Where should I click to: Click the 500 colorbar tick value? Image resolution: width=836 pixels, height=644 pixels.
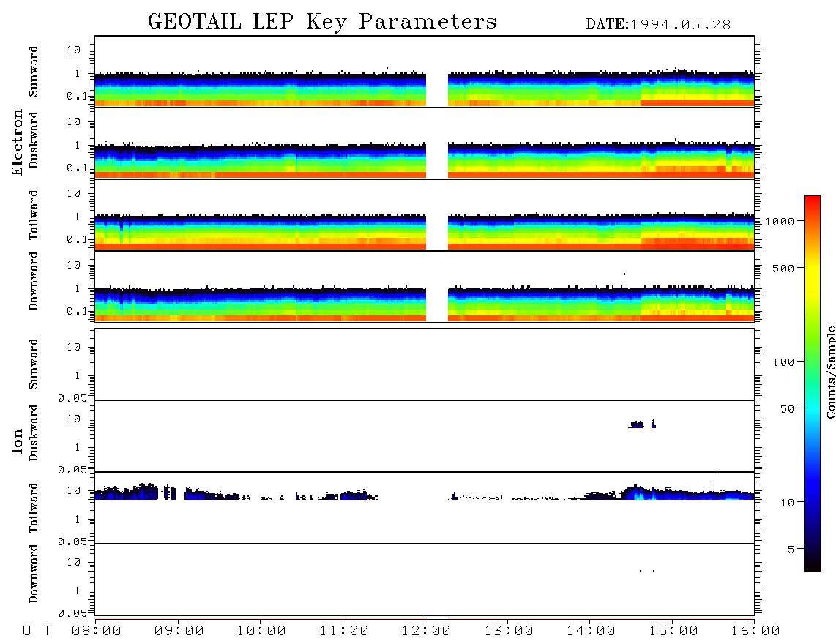(784, 268)
